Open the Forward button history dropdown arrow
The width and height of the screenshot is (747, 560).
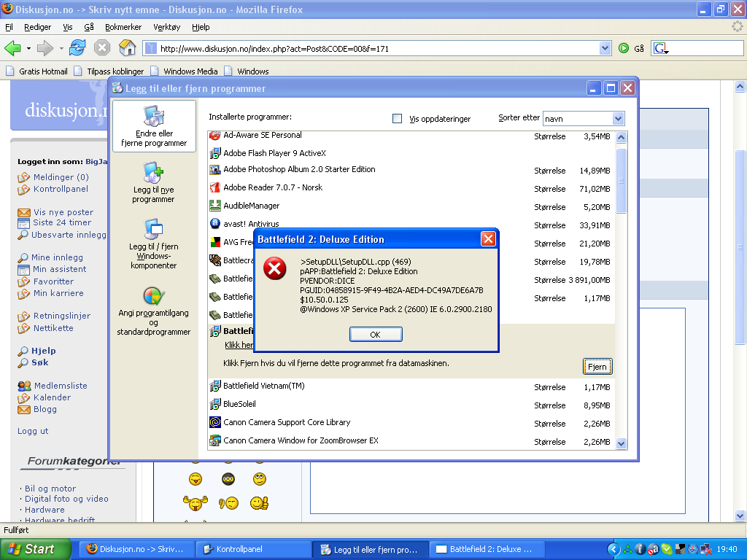point(61,48)
